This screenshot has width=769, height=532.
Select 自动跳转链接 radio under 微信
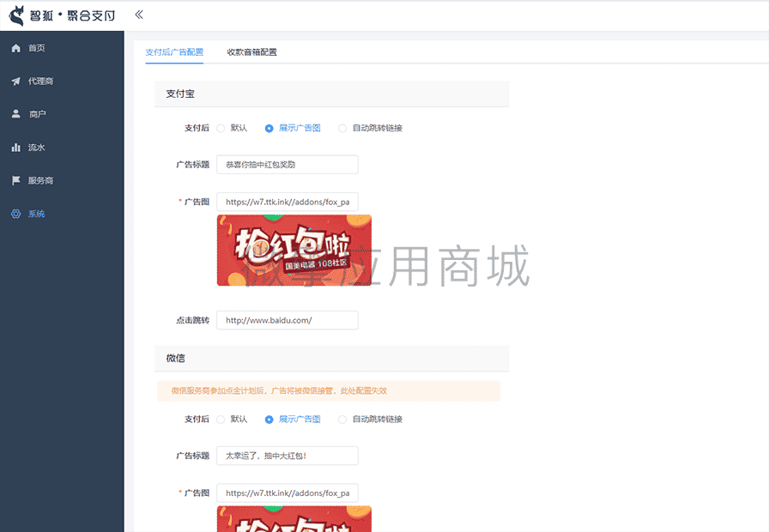click(342, 420)
